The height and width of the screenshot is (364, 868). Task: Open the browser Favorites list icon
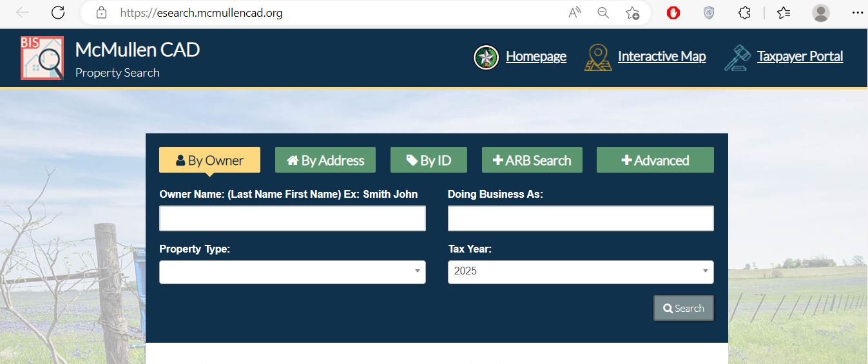point(784,13)
